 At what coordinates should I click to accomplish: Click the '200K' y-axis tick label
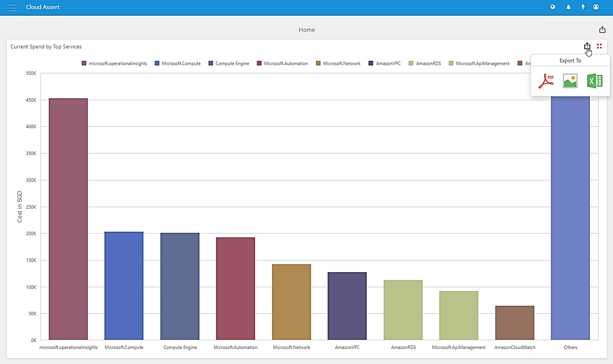click(x=31, y=233)
